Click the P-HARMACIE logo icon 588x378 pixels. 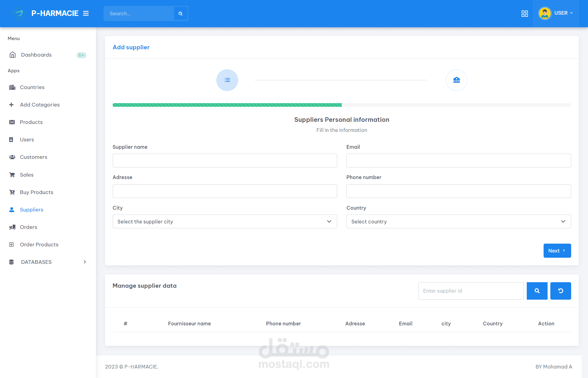pos(18,13)
